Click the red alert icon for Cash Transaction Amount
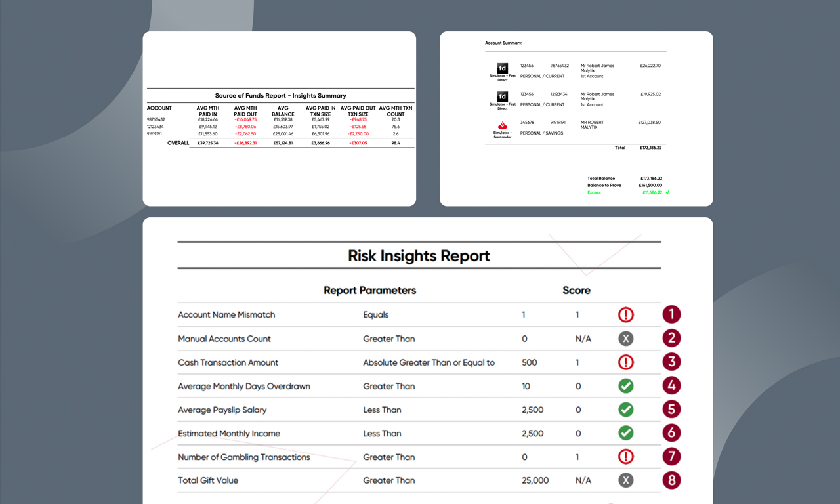The height and width of the screenshot is (504, 840). tap(625, 362)
